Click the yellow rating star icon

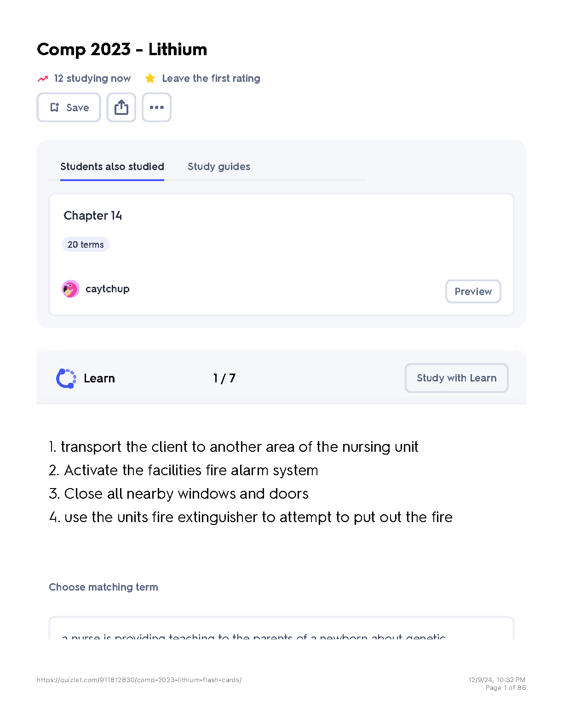150,79
